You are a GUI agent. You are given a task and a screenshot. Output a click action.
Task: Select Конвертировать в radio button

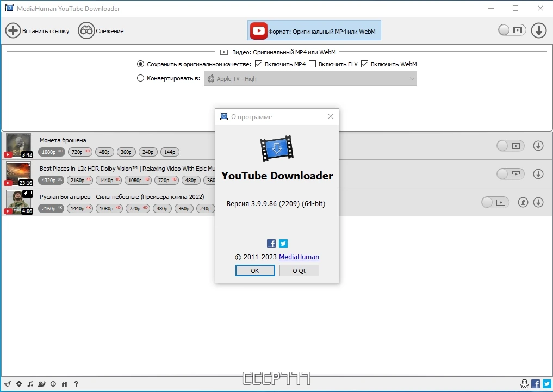140,78
